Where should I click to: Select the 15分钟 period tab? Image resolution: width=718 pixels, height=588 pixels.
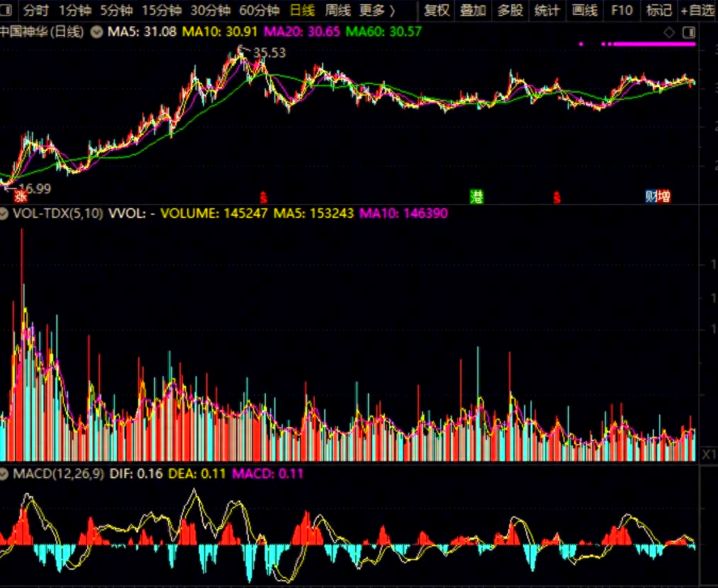tap(161, 10)
